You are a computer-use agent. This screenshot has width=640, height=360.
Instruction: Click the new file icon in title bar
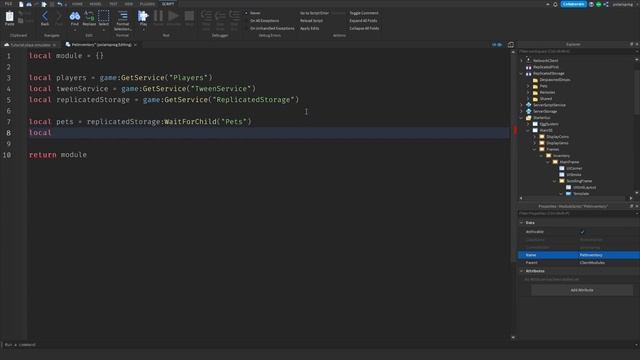click(x=21, y=4)
